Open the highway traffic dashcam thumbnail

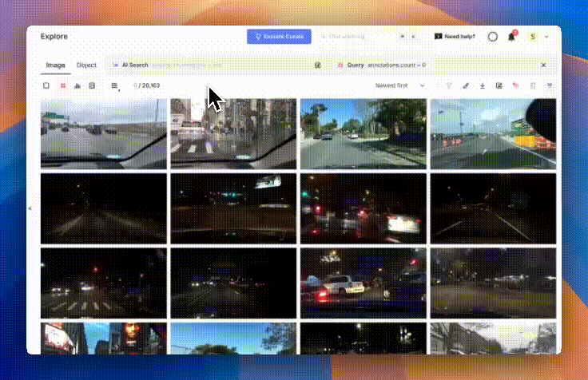pos(104,134)
